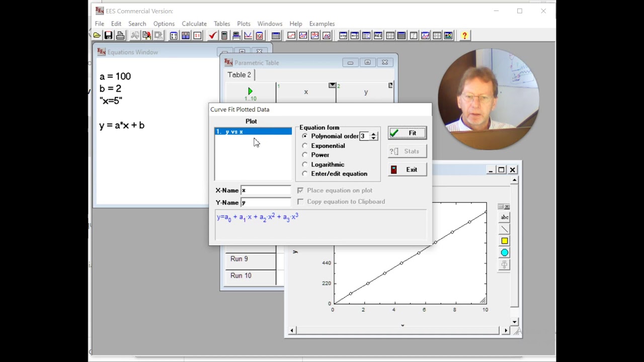The image size is (644, 362).
Task: Show the Equations Window via x=y toolbar icon
Action: pyautogui.click(x=343, y=36)
